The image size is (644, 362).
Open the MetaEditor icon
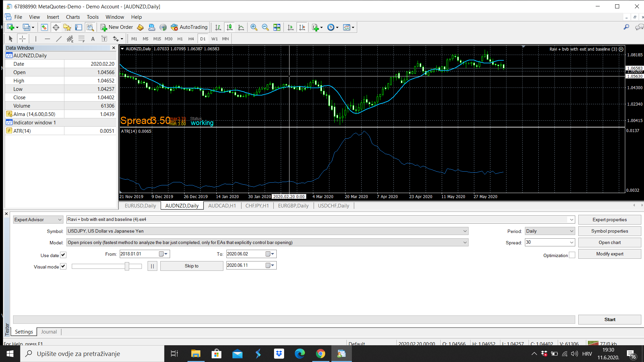[x=140, y=27]
